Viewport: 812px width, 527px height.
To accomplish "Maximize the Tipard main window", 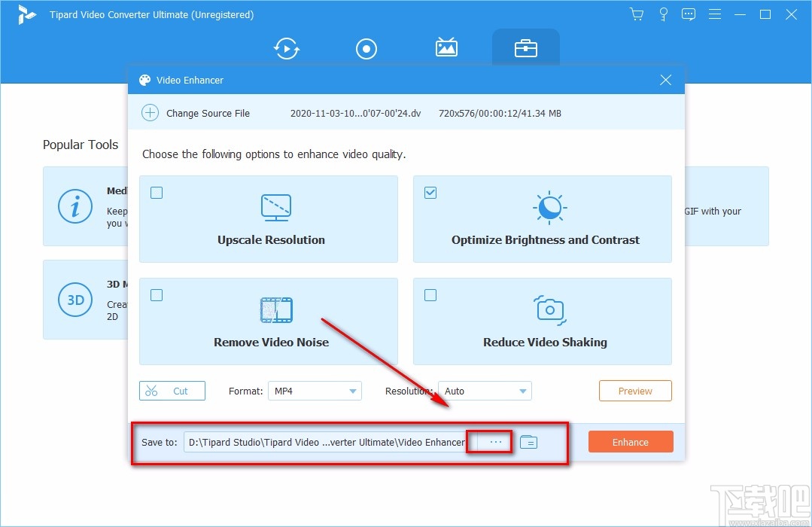I will [765, 14].
